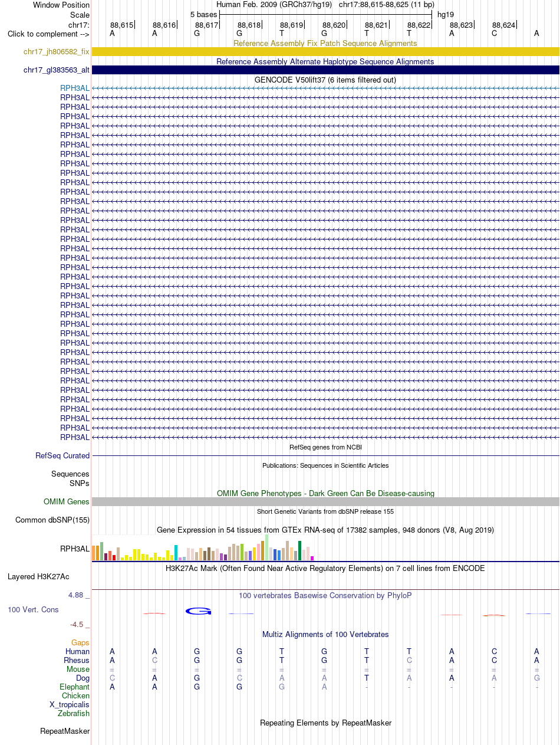The width and height of the screenshot is (560, 745).
Task: Open the RefSeq Curated track label
Action: pyautogui.click(x=62, y=456)
